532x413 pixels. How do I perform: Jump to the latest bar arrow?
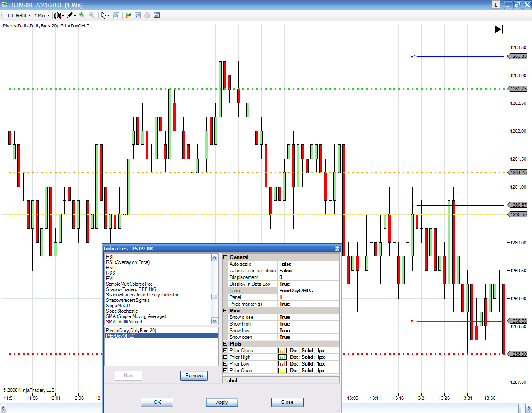(499, 29)
